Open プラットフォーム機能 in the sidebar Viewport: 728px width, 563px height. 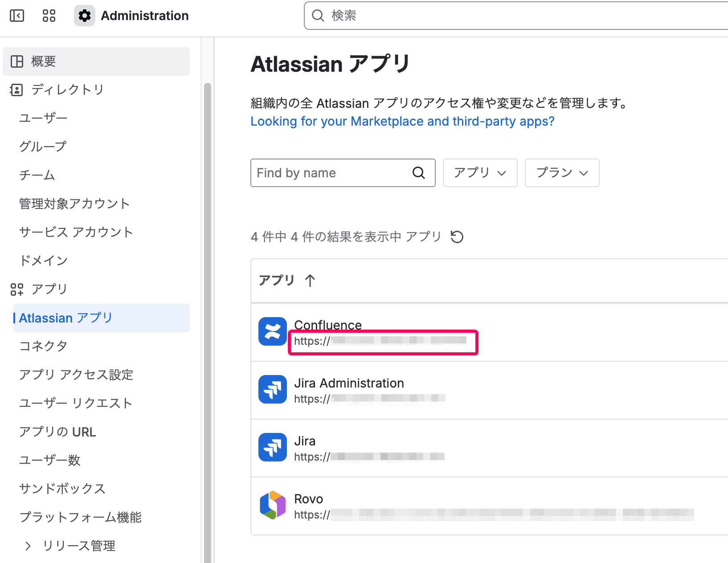(81, 518)
